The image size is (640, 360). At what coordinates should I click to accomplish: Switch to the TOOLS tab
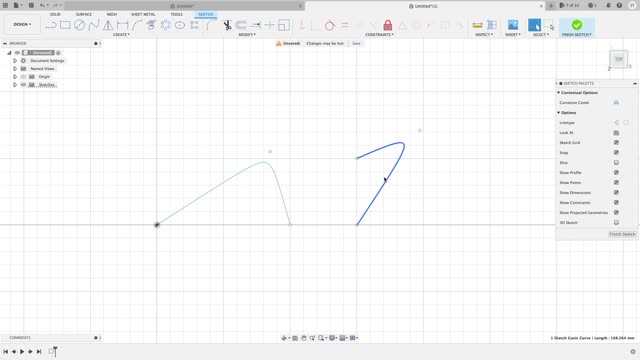pyautogui.click(x=176, y=14)
